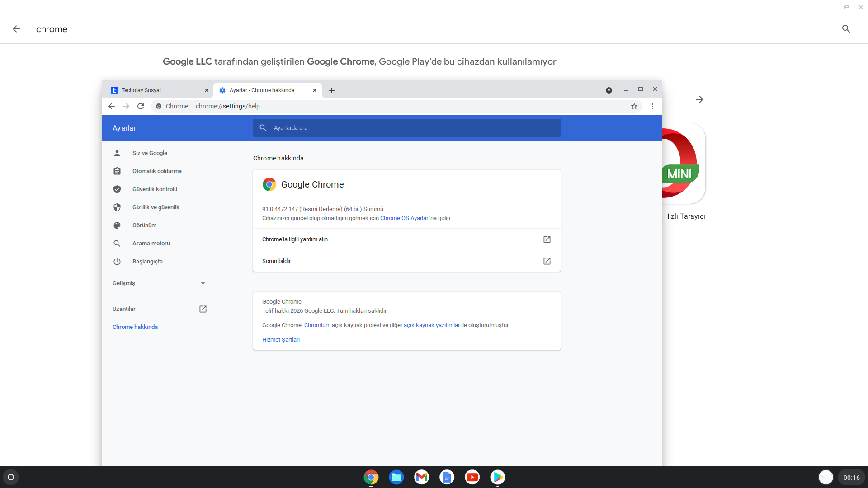Open Gmail from the shelf
This screenshot has width=868, height=488.
tap(422, 477)
